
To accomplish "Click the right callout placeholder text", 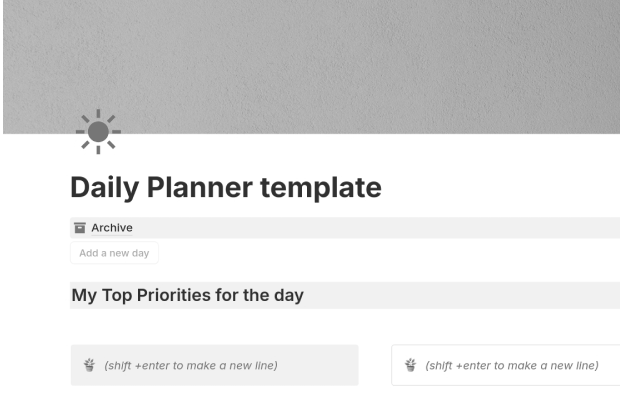I will point(512,365).
